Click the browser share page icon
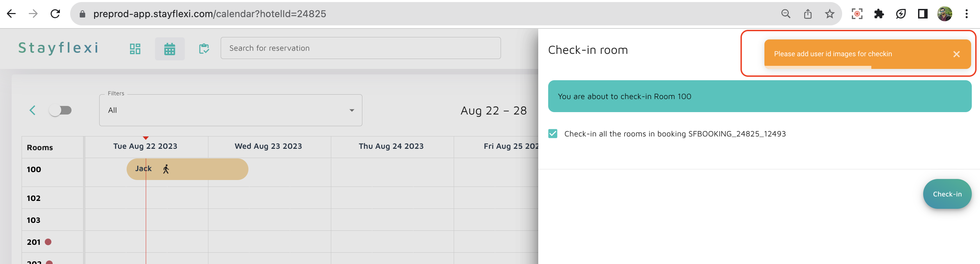This screenshot has height=264, width=980. 808,14
